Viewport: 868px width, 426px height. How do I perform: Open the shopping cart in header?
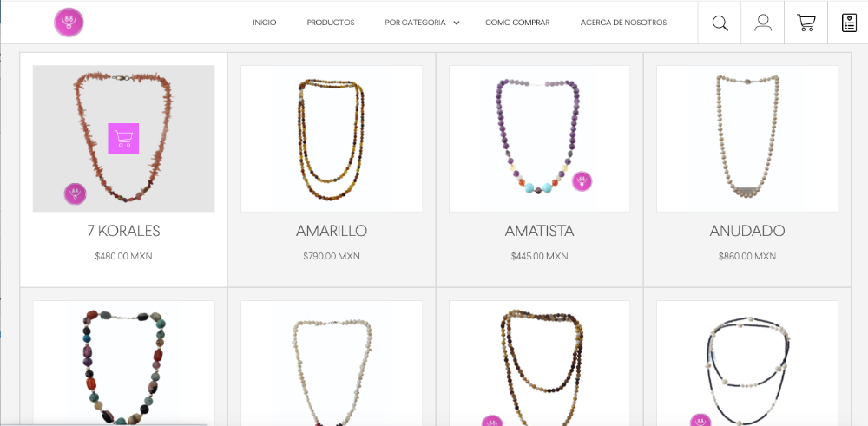tap(806, 23)
